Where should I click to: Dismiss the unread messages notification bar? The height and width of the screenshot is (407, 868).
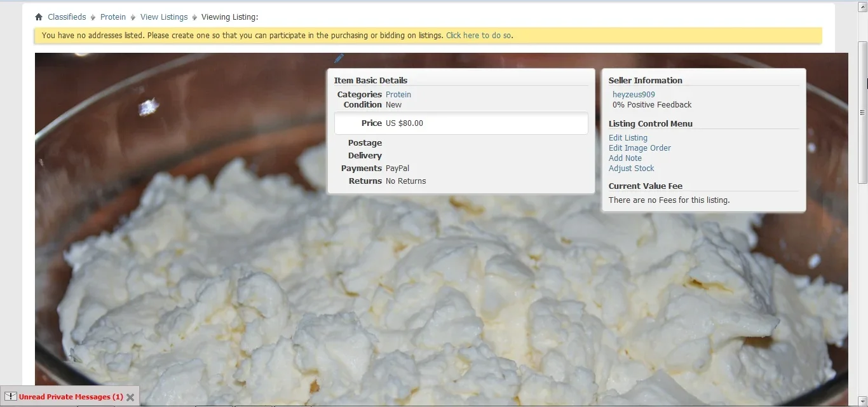click(x=130, y=397)
